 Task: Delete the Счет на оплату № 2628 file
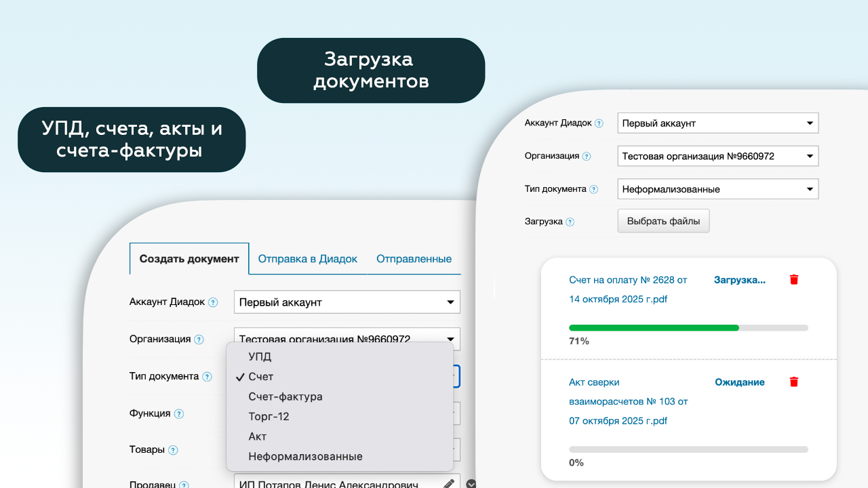point(794,280)
